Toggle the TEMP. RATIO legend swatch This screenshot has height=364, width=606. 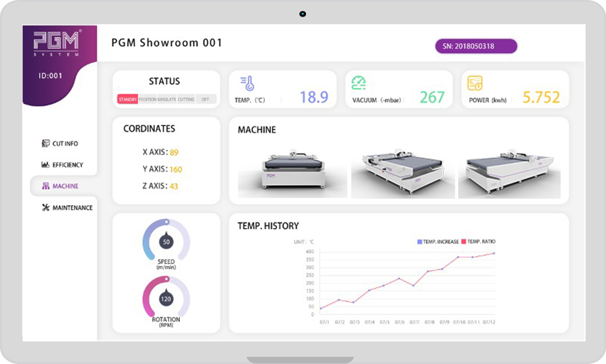[464, 241]
